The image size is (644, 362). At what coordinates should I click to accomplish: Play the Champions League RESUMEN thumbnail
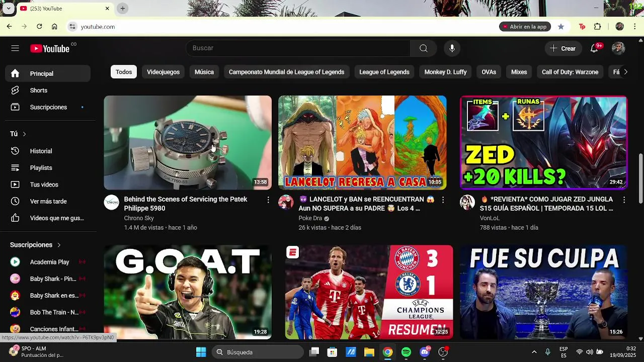[x=369, y=292]
